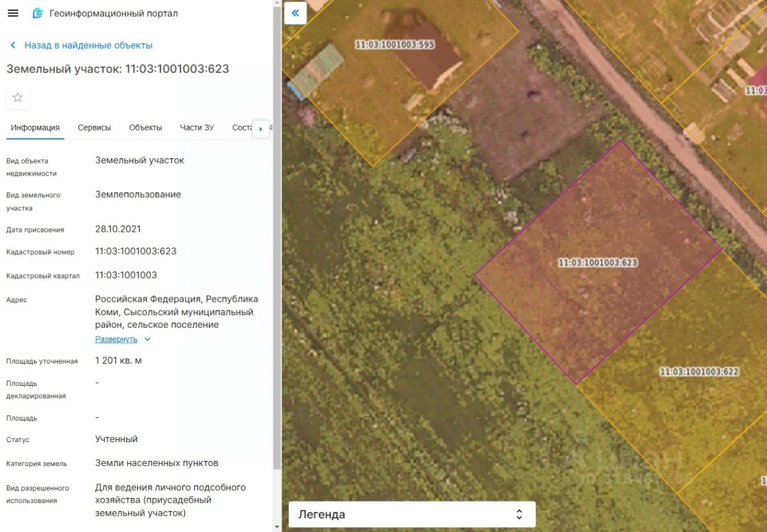Click the label Категория земель
This screenshot has height=532, width=767.
click(37, 464)
